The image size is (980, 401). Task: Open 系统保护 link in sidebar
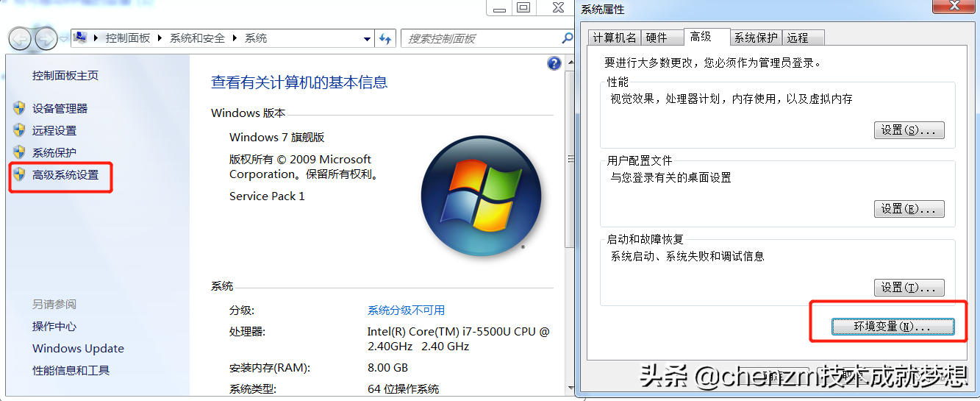point(54,152)
